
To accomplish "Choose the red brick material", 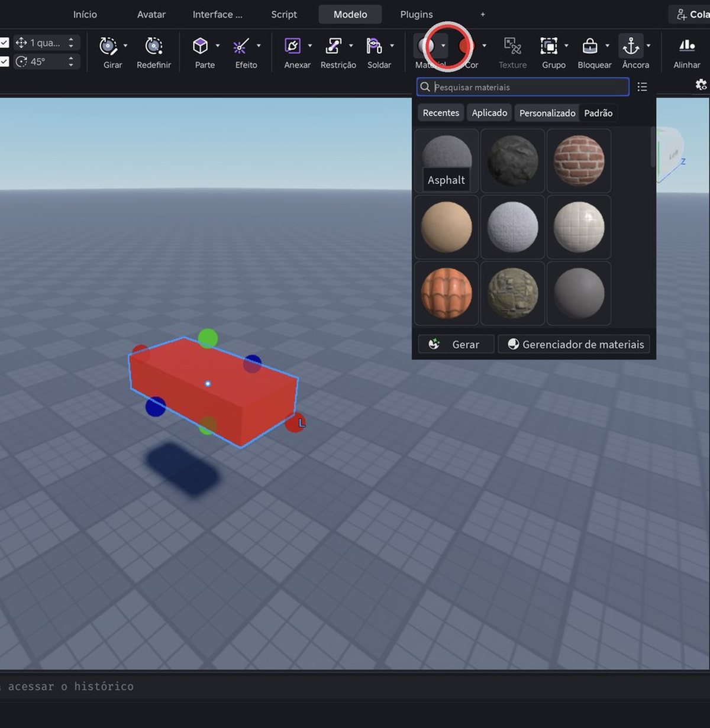I will [x=579, y=161].
